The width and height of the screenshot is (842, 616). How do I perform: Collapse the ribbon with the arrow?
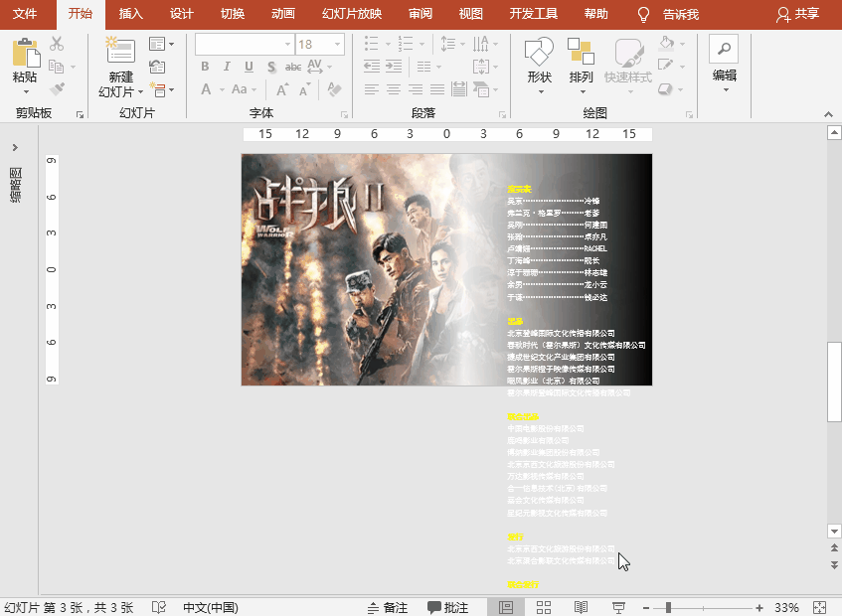828,114
